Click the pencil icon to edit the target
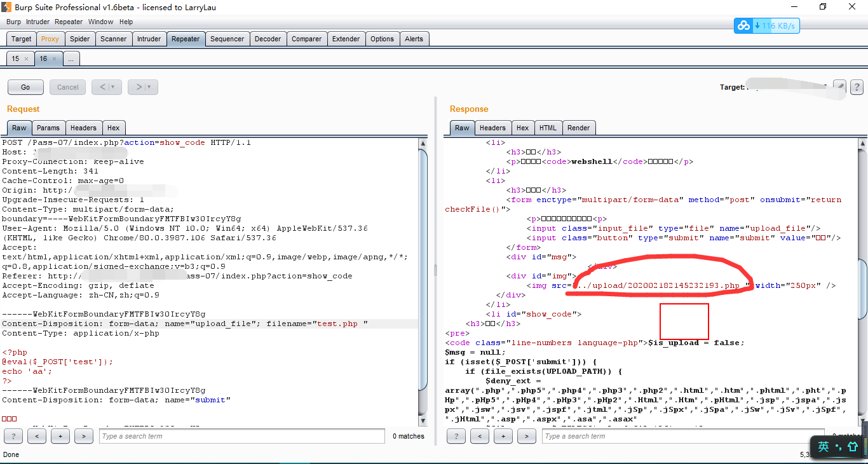Image resolution: width=868 pixels, height=464 pixels. pos(839,87)
